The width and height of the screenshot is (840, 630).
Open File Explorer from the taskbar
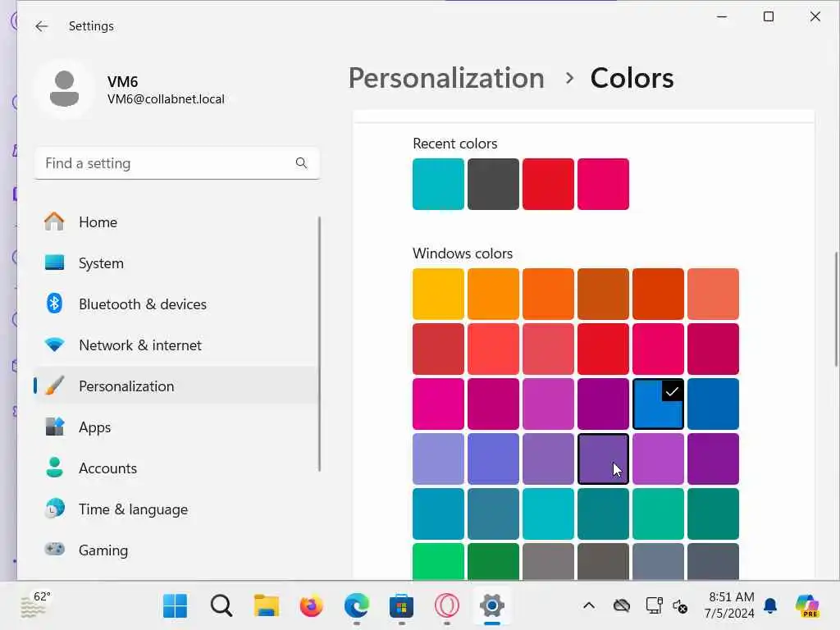click(266, 606)
